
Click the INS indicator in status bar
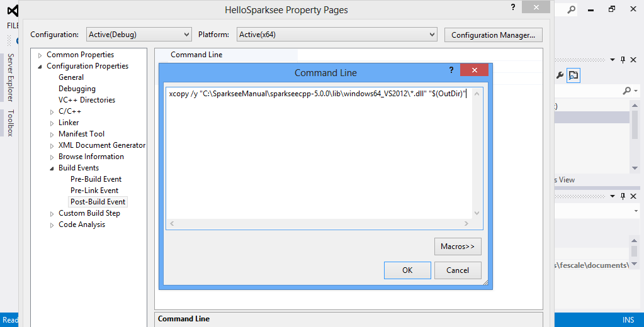628,320
